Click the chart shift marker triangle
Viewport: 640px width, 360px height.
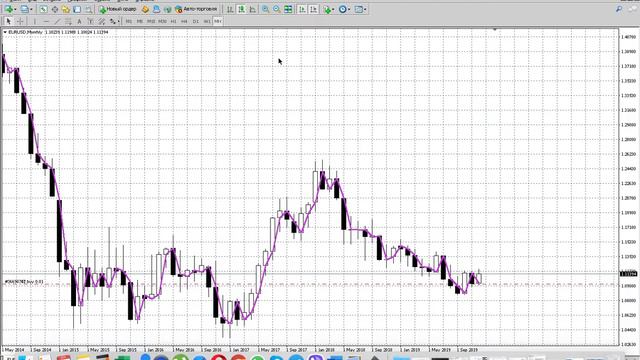click(495, 29)
